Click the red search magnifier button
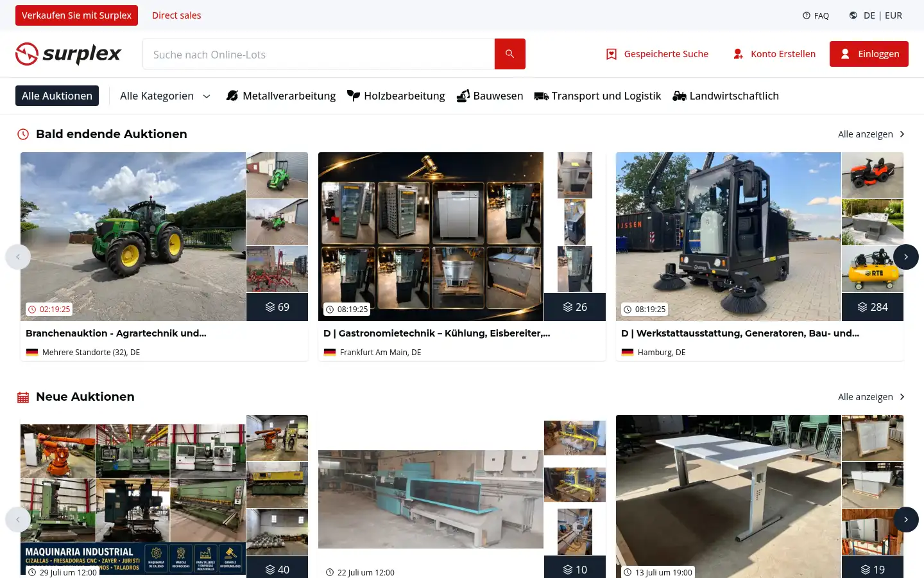924x578 pixels. (x=509, y=54)
